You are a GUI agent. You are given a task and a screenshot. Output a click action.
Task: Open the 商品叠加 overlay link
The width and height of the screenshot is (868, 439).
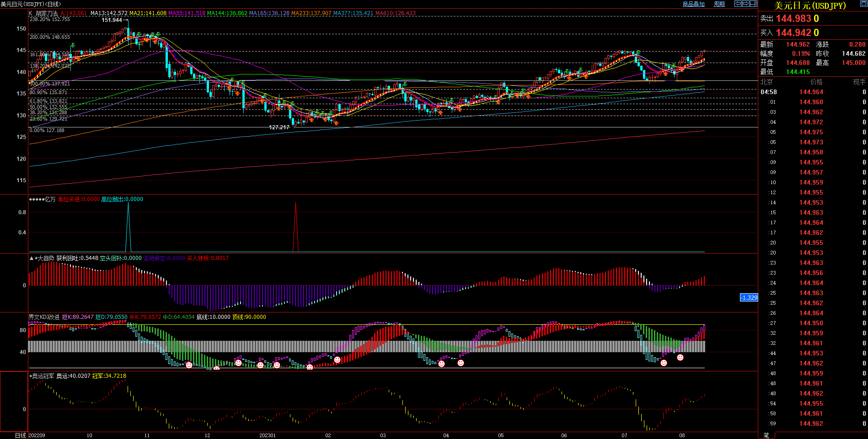pyautogui.click(x=693, y=4)
